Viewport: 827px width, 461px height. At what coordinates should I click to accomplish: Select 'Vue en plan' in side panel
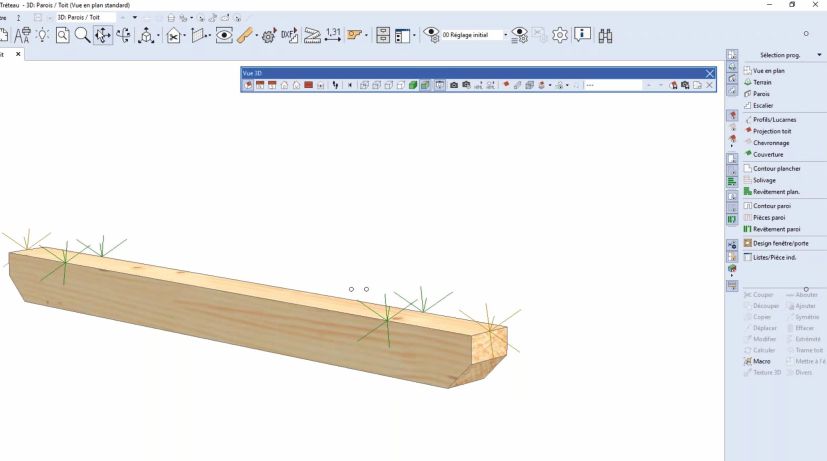pos(768,70)
